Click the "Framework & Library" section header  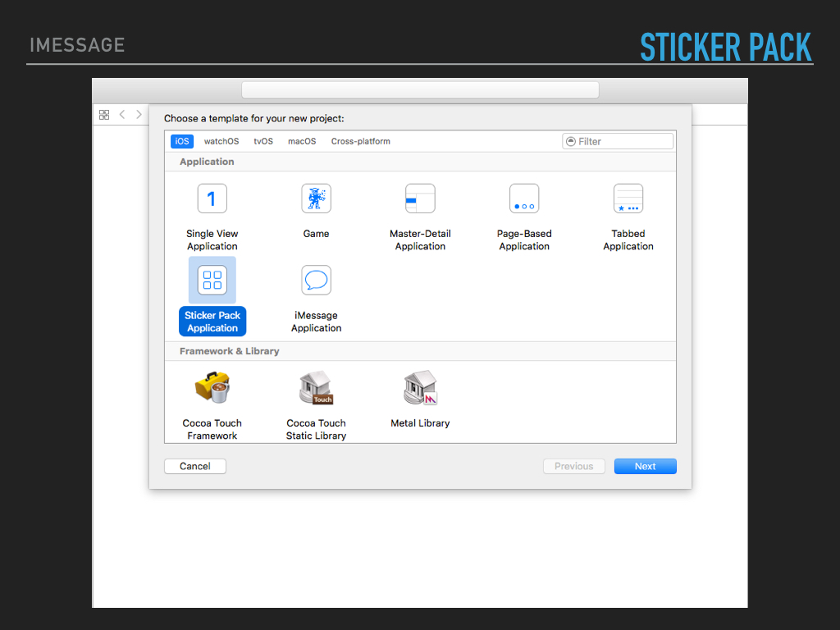point(230,351)
